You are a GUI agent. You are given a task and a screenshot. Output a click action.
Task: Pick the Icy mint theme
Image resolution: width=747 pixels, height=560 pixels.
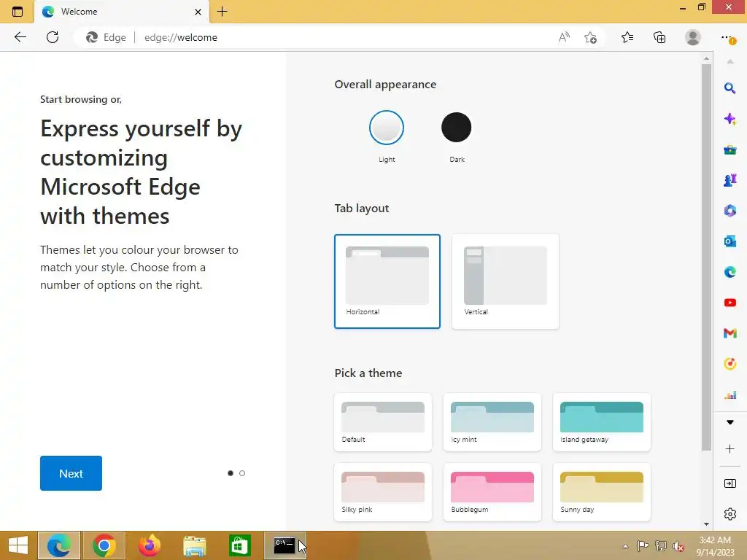pyautogui.click(x=492, y=422)
